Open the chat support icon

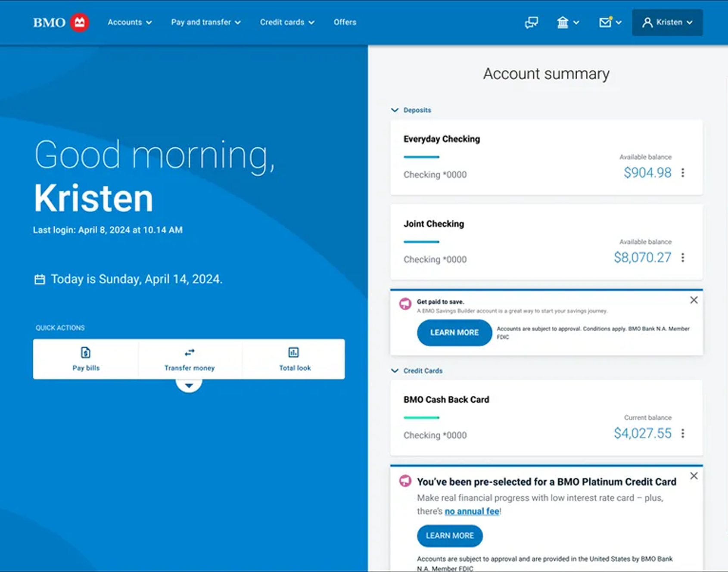532,22
